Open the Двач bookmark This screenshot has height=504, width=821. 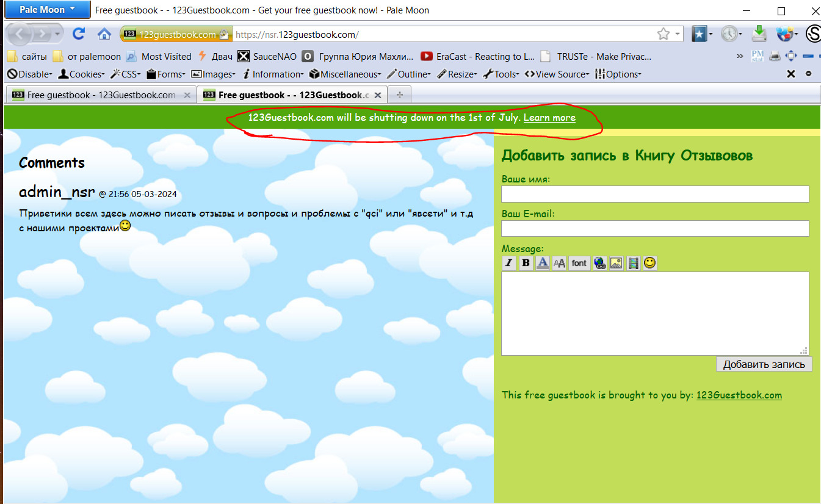pyautogui.click(x=215, y=56)
